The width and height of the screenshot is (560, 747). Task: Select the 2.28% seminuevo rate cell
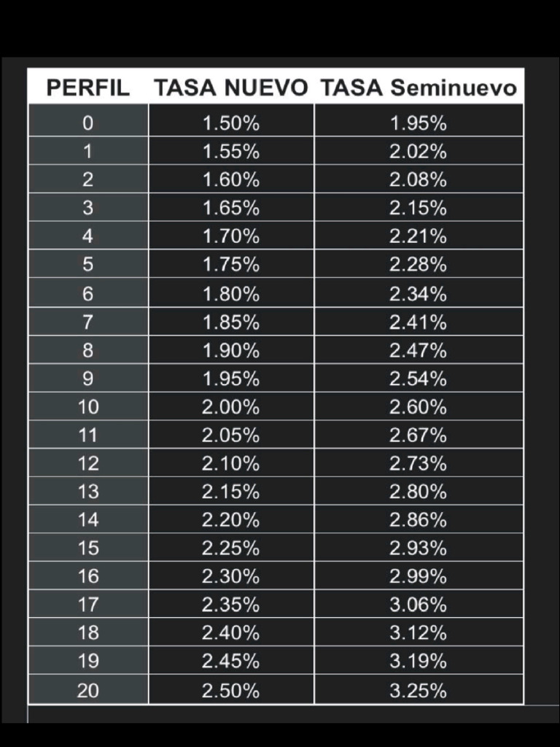click(x=419, y=265)
